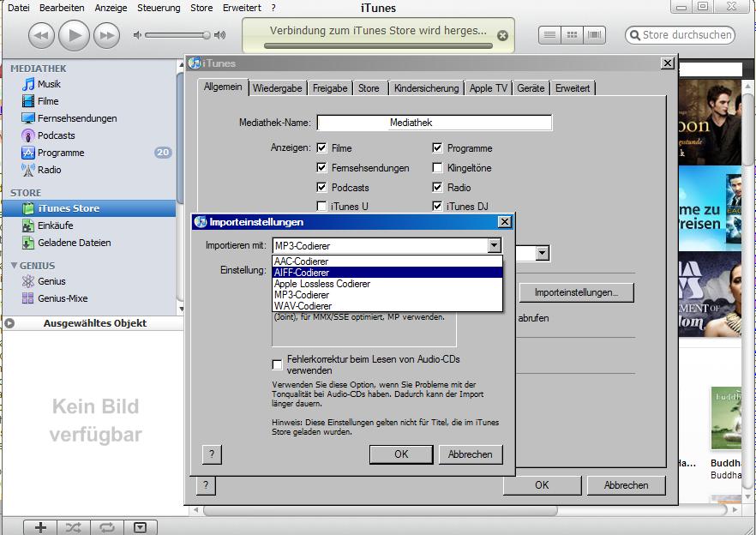
Task: Click the Play button in the toolbar
Action: 74,35
